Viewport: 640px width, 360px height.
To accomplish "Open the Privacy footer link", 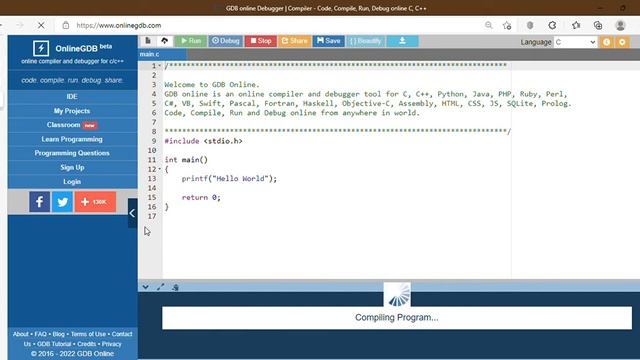I will pos(111,344).
